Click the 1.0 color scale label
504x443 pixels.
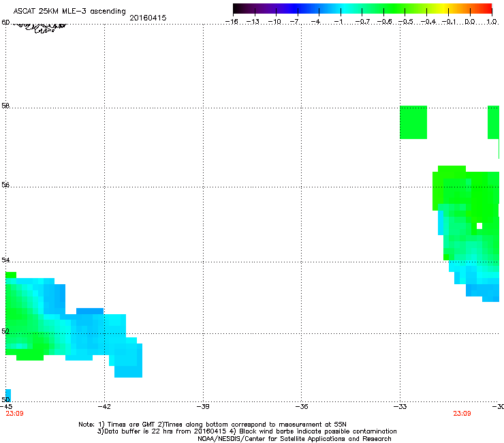pyautogui.click(x=492, y=22)
